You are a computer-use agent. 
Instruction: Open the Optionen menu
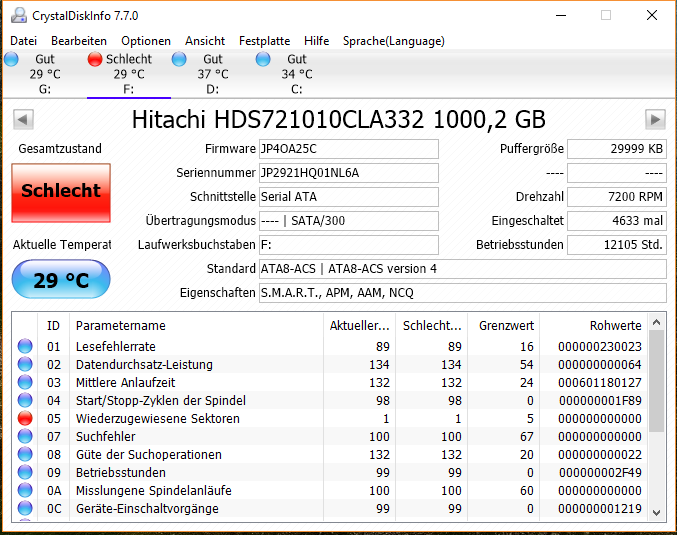click(x=146, y=41)
